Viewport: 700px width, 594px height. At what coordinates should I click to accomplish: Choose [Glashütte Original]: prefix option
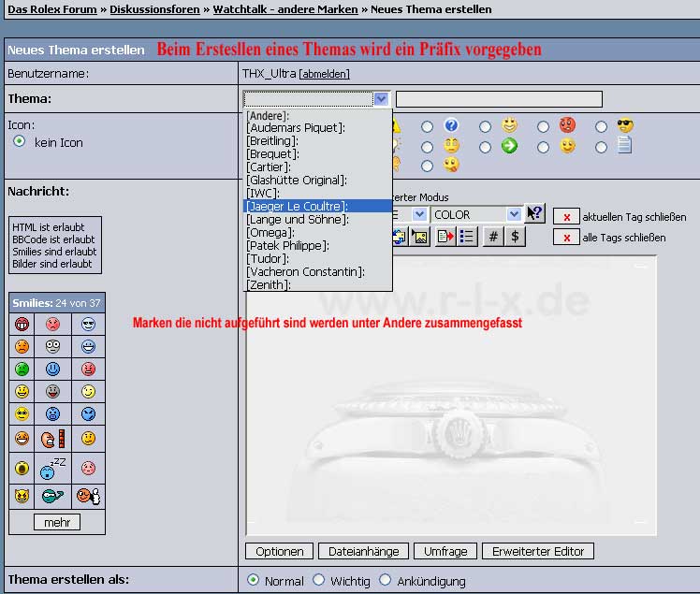coord(297,181)
